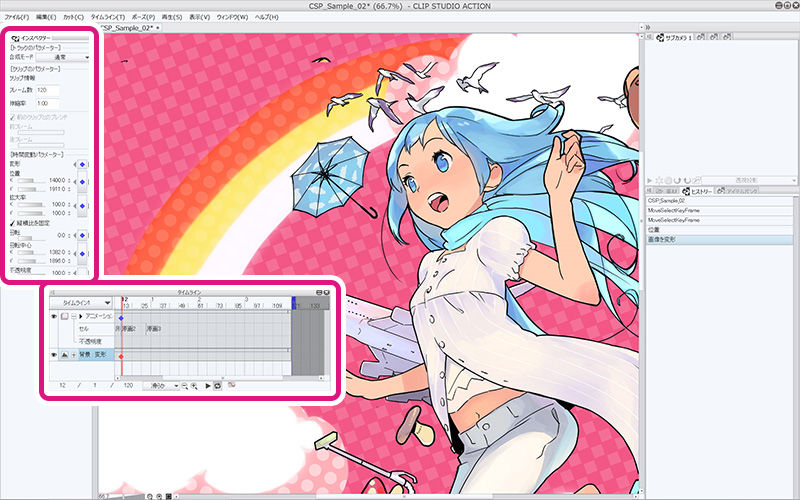The image size is (800, 500).
Task: Click the blue end marker on timeline ruler
Action: [294, 303]
